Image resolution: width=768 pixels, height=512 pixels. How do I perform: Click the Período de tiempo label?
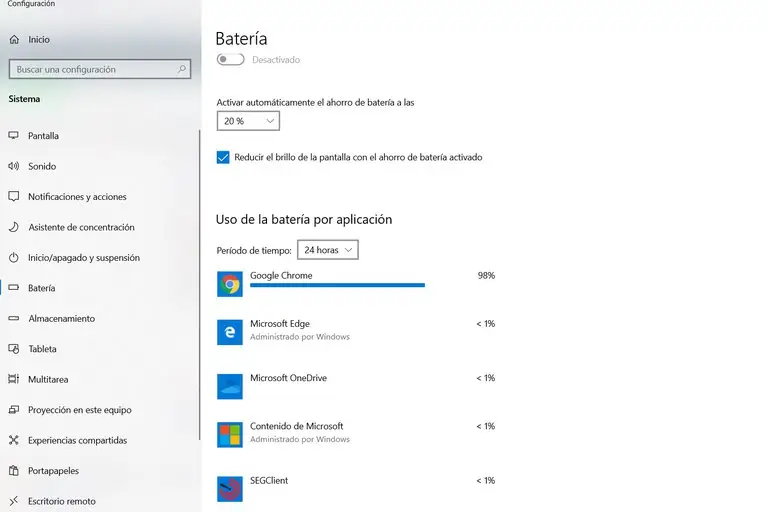click(x=254, y=250)
